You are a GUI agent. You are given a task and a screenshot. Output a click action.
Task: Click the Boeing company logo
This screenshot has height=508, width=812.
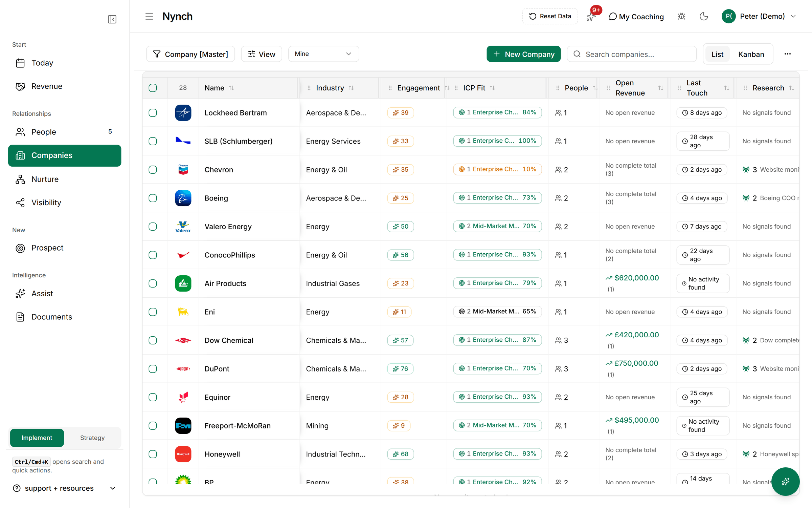183,198
